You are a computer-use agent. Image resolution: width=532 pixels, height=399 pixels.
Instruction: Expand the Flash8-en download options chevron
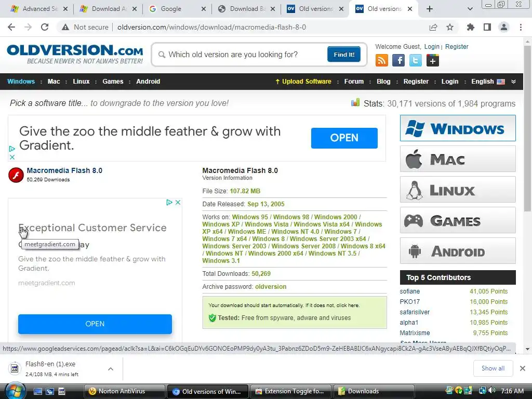(111, 369)
